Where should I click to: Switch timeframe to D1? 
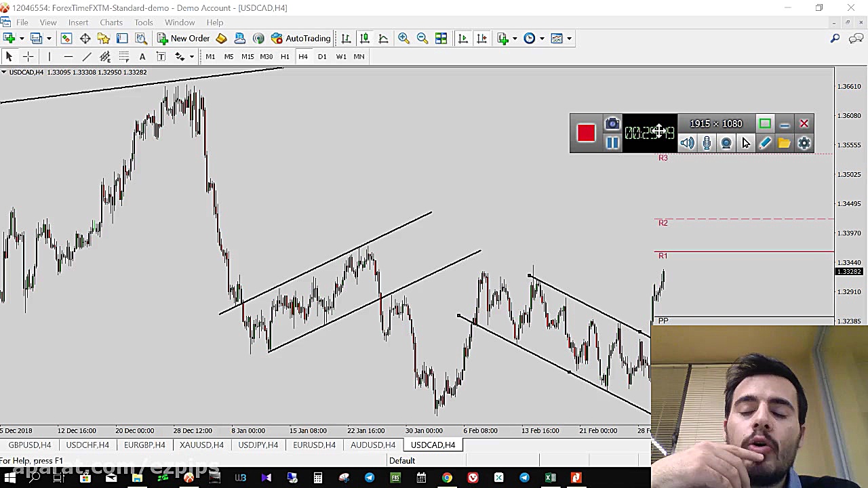click(x=322, y=56)
